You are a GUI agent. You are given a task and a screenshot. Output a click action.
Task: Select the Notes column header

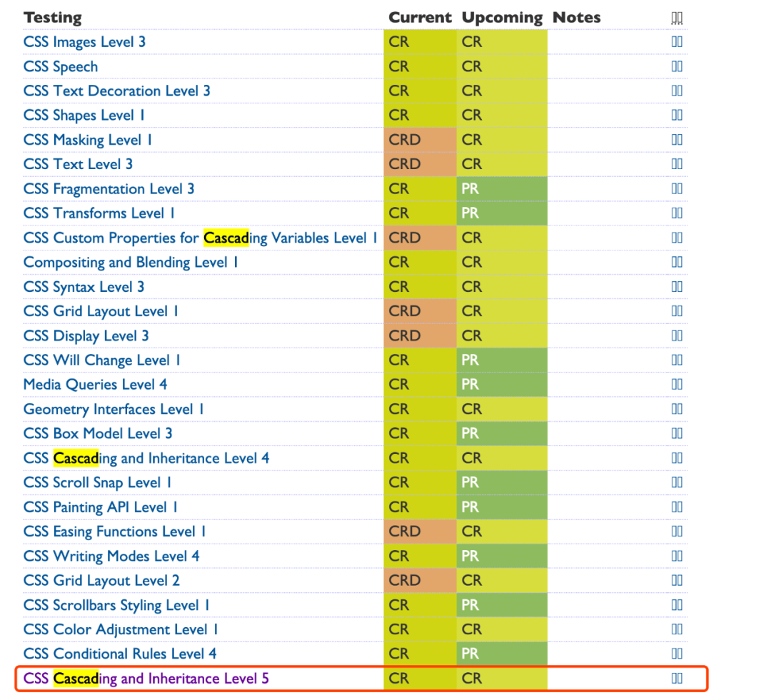tap(577, 18)
